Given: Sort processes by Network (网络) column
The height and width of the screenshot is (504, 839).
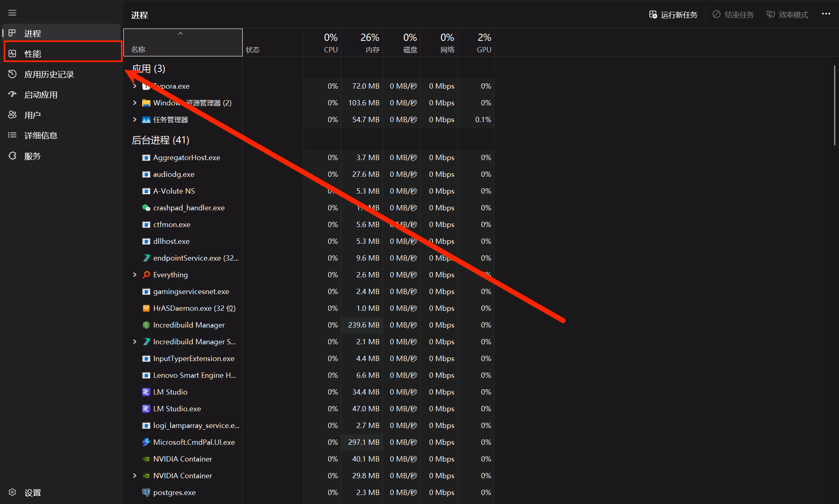Looking at the screenshot, I should point(439,42).
